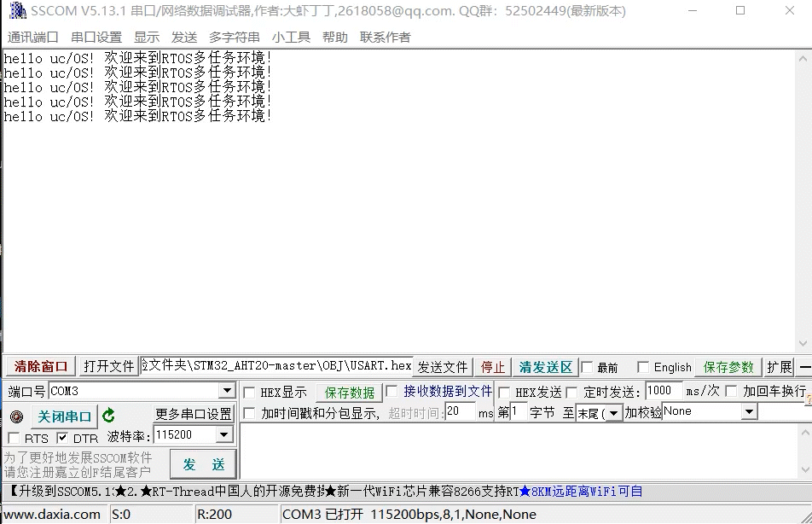Click the refresh serial ports icon
Viewport: 812px width, 524px height.
coord(107,416)
